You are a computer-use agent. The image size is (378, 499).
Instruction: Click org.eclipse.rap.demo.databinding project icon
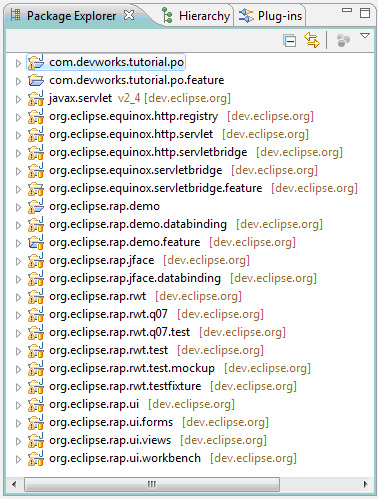(36, 224)
